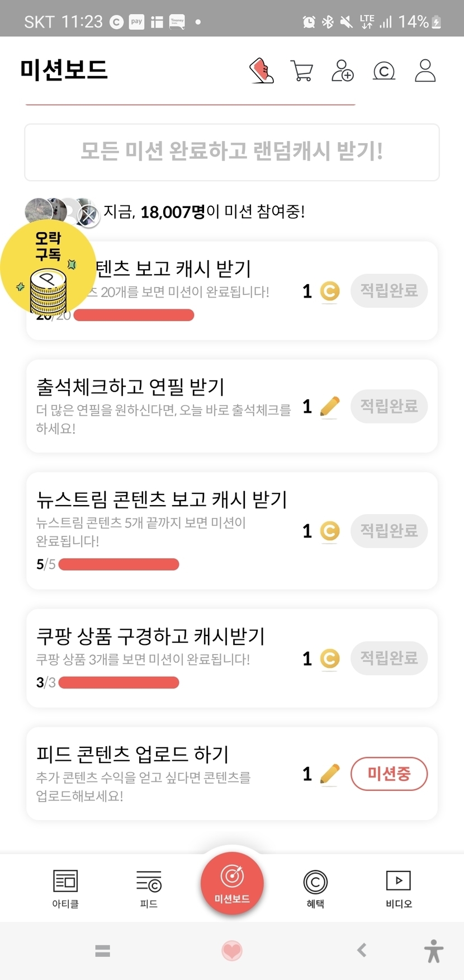Open my profile icon

coord(425,71)
